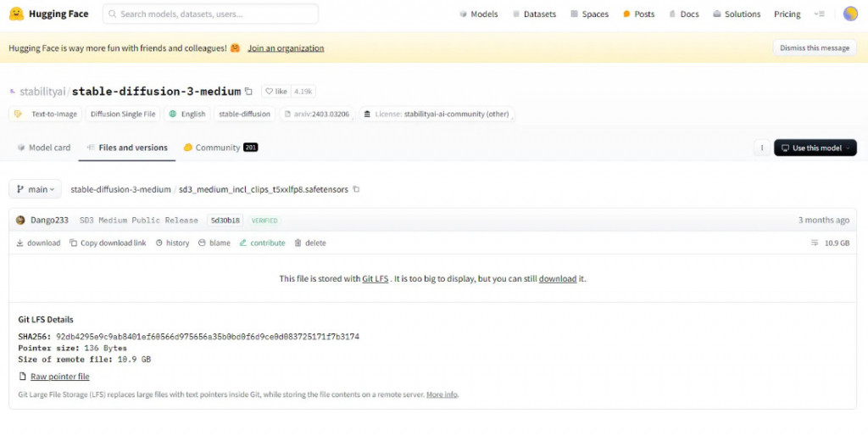Select the Text-to-Image tag
Screen dimensions: 868x436
pos(46,115)
